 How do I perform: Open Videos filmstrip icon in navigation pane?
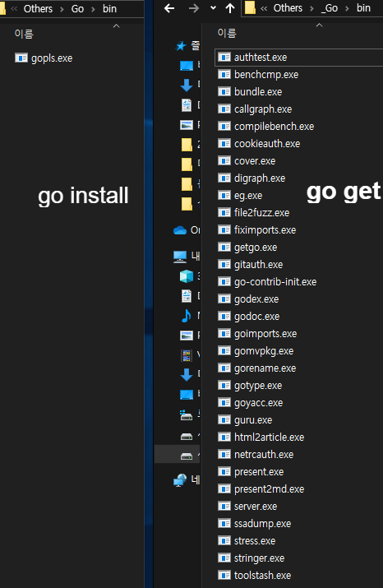point(187,355)
